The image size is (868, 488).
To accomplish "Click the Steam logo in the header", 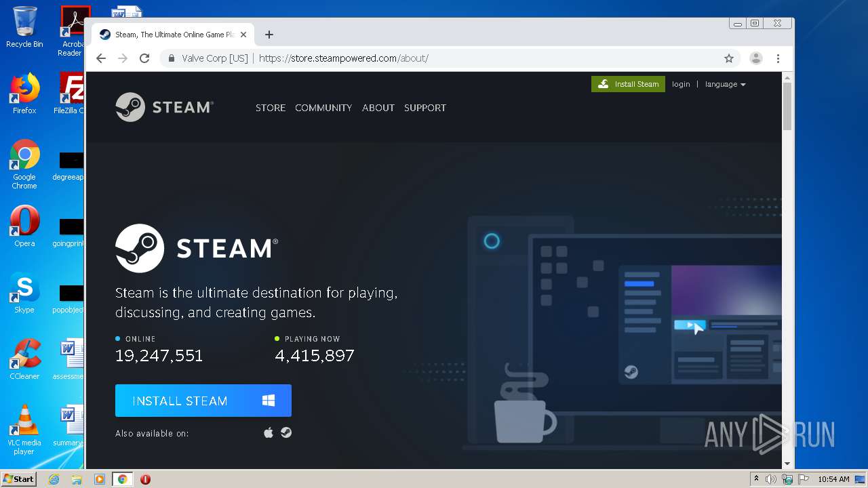I will point(164,107).
